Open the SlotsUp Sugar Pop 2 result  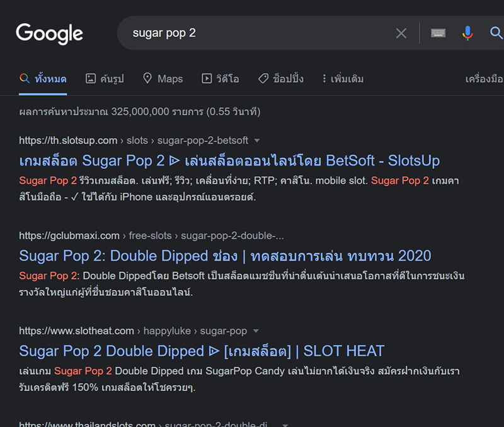229,161
